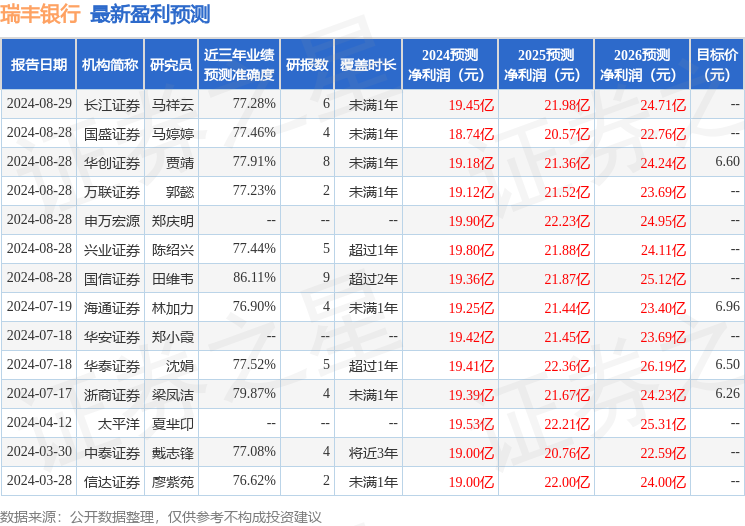Click 2024 profit forecast 18.74亿
Screen dimensions: 745x526
point(471,134)
